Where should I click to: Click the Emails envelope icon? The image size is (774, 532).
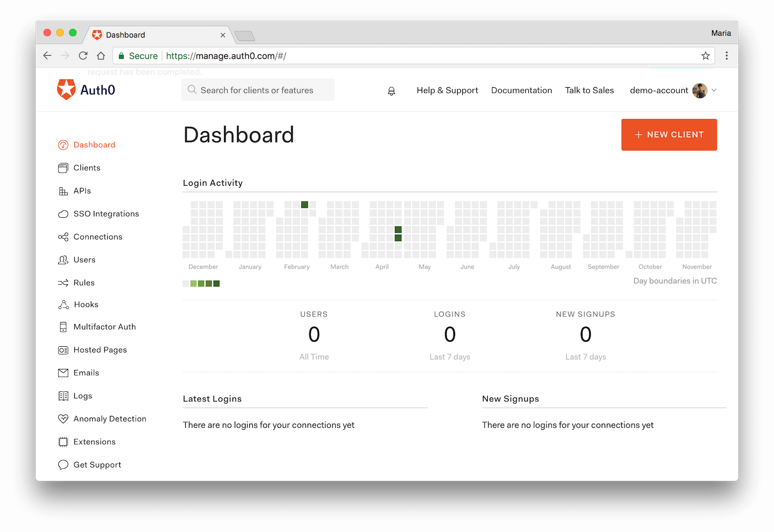[x=63, y=373]
